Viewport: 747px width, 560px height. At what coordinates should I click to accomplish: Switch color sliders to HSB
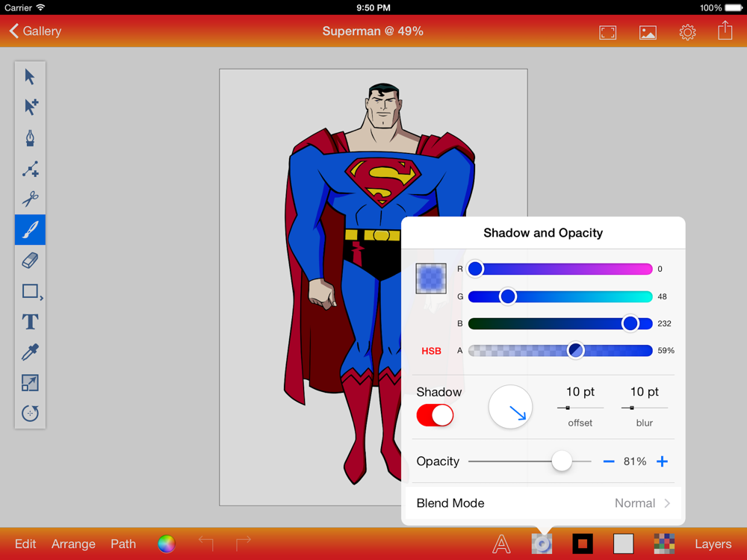431,351
